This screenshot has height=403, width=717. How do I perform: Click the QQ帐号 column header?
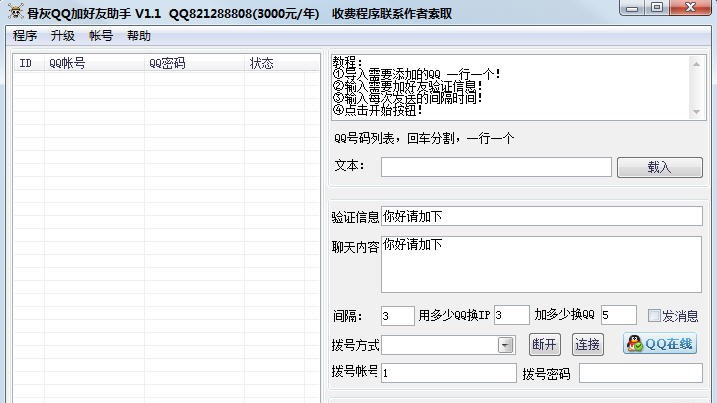(x=94, y=63)
